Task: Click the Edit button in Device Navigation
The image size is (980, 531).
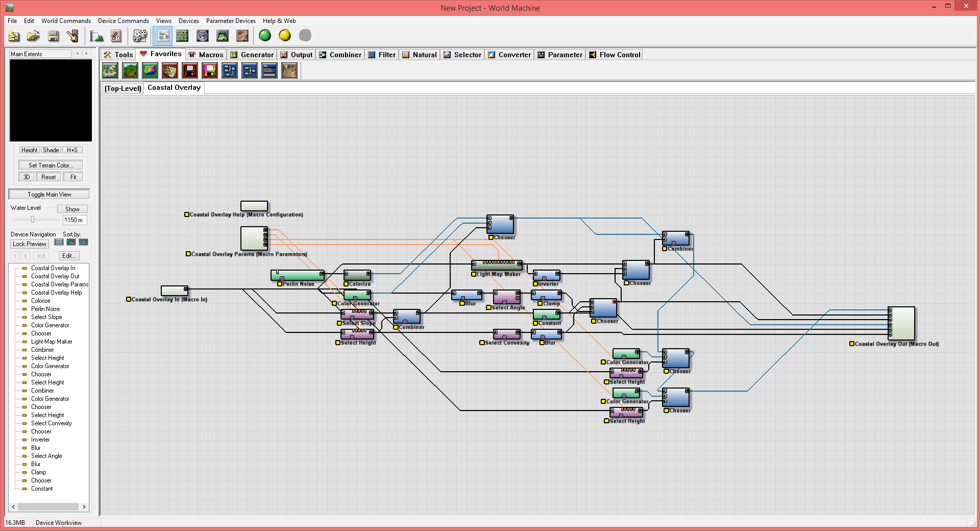Action: pos(69,256)
